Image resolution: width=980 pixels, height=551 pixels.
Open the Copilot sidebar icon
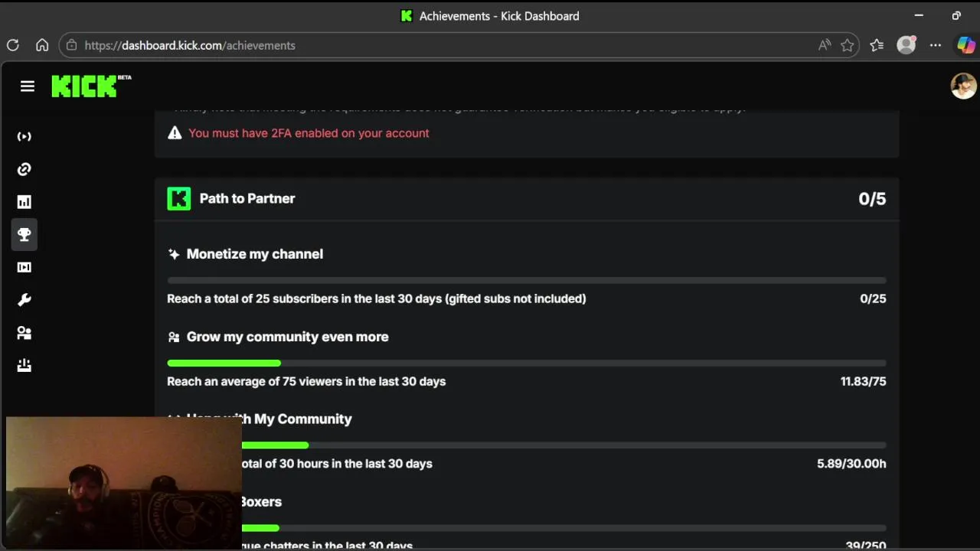965,45
